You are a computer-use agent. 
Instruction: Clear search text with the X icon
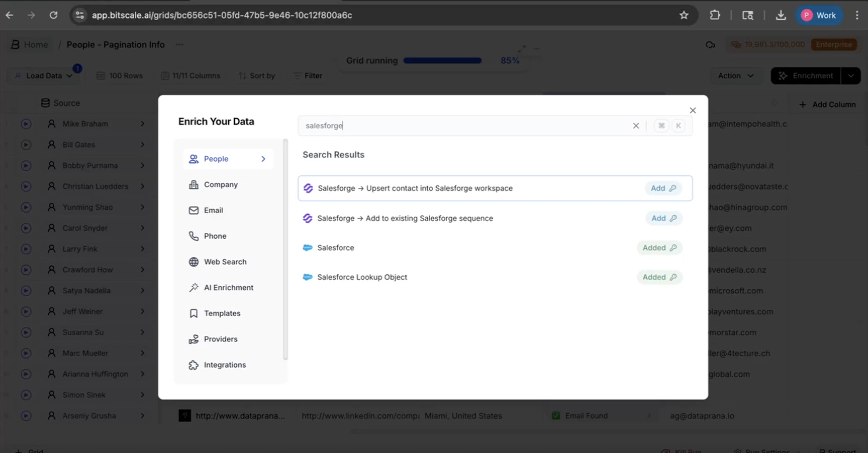point(636,126)
